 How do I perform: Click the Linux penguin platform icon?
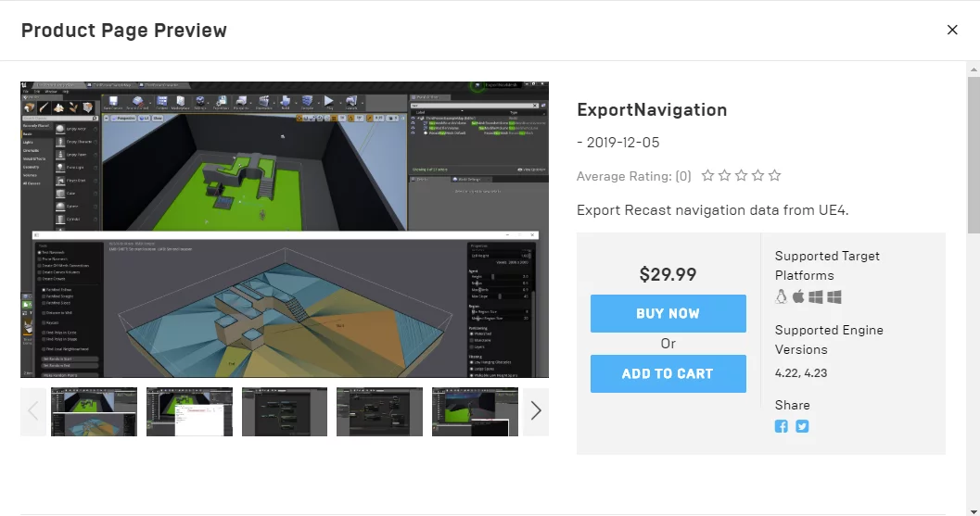click(782, 297)
